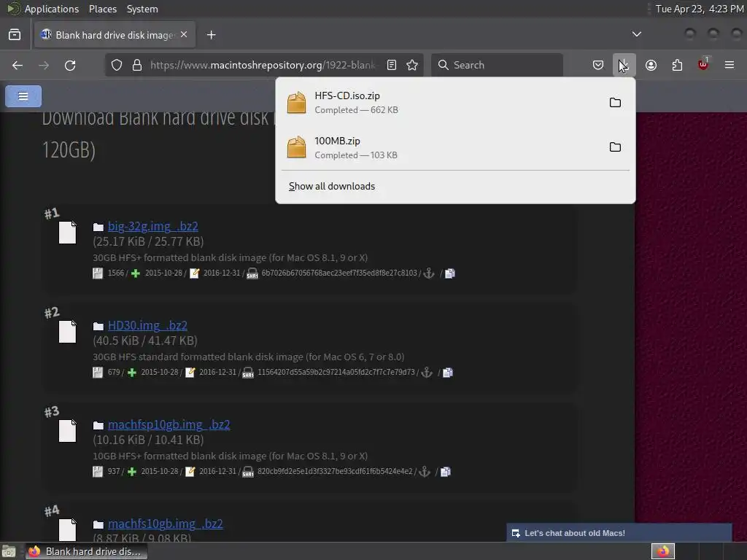Open the HFS-CD.iso.zip download entry
747x560 pixels.
point(443,102)
